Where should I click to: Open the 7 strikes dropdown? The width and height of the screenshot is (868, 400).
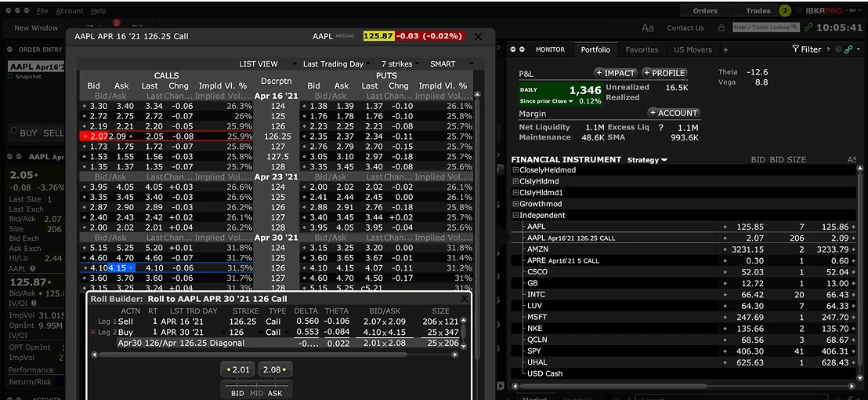click(x=400, y=64)
